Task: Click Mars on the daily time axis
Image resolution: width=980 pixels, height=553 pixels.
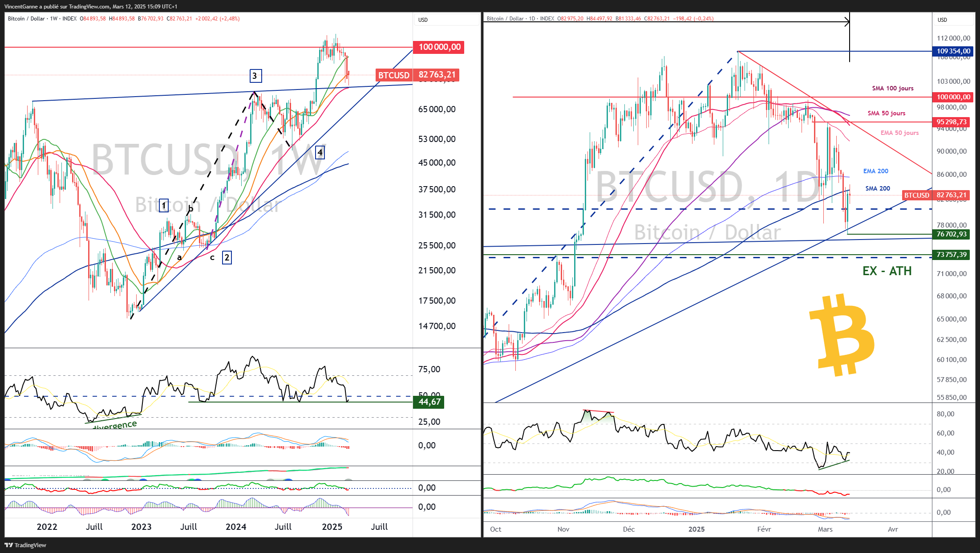Action: click(x=825, y=529)
